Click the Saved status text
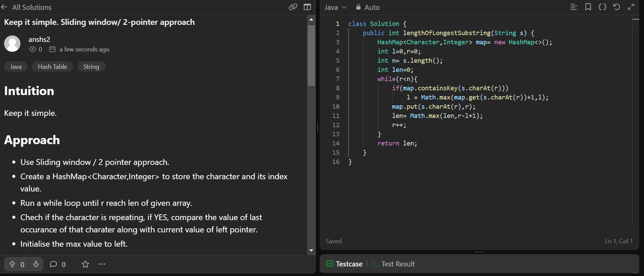Viewport: 644px width, 276px height. [334, 241]
